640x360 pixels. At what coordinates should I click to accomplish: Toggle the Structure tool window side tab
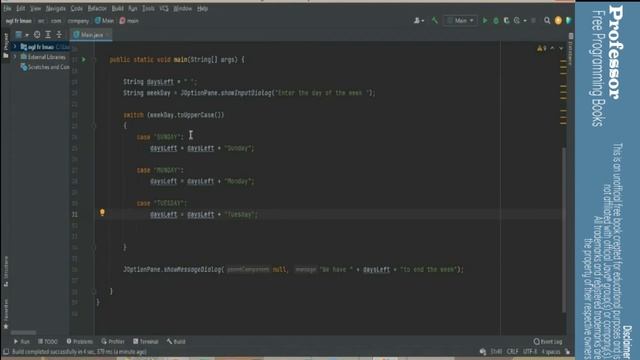(6, 271)
